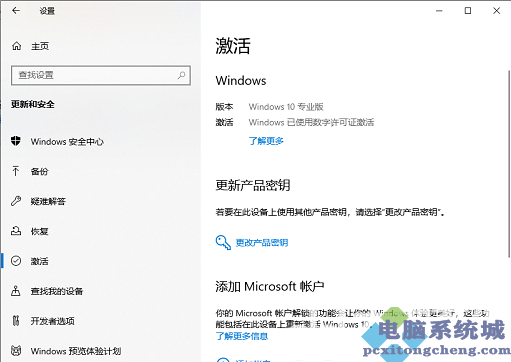Click the developer tools icon for 开发者选项
Screen dimensions: 511x362
[x=16, y=321]
